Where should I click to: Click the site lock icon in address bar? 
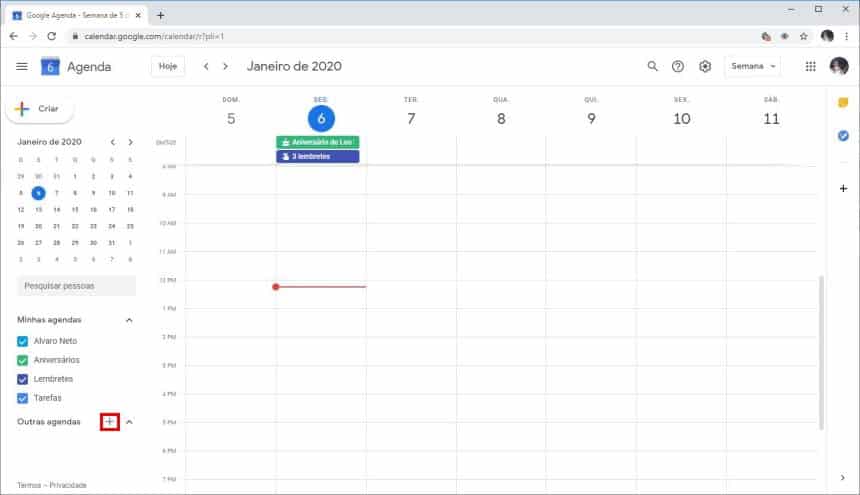75,36
